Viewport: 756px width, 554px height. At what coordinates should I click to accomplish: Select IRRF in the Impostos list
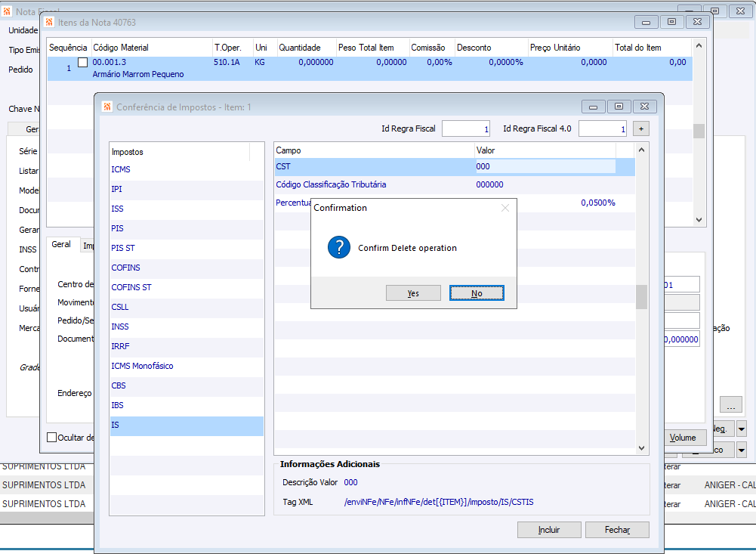click(187, 346)
